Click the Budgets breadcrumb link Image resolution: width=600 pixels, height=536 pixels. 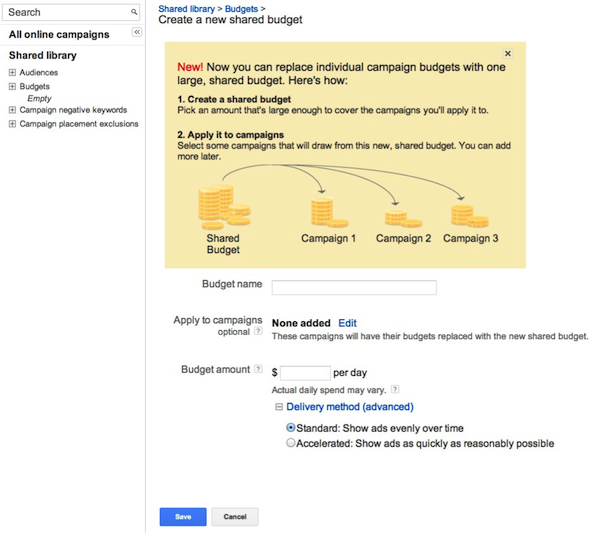click(241, 9)
